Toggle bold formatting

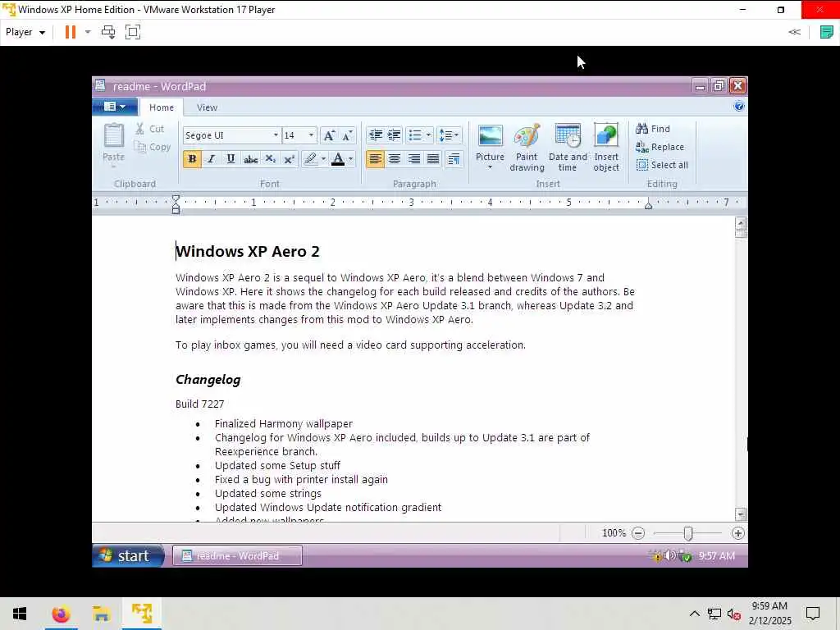(192, 159)
